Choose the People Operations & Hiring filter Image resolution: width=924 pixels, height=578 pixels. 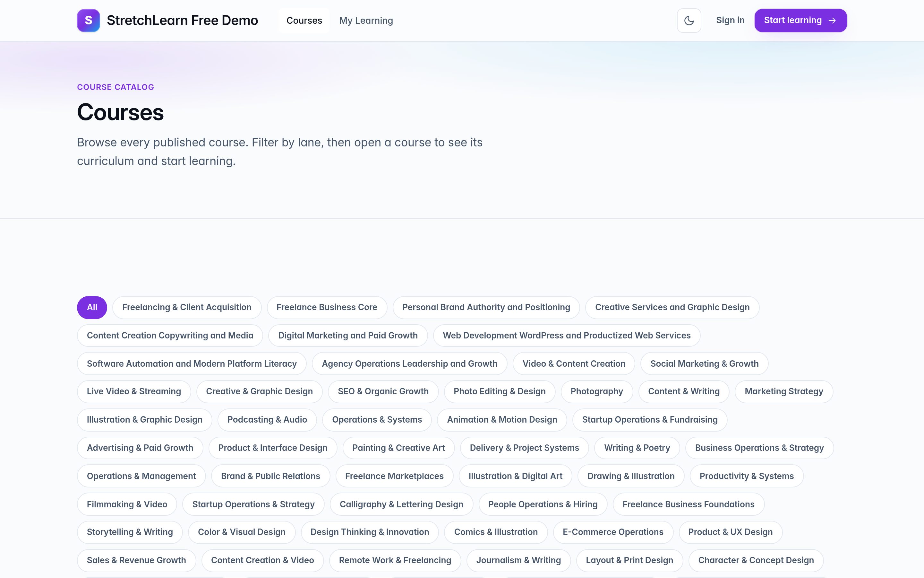pos(543,504)
